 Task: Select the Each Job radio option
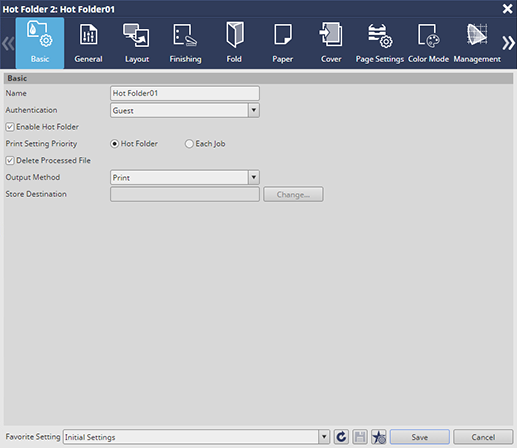(x=189, y=144)
